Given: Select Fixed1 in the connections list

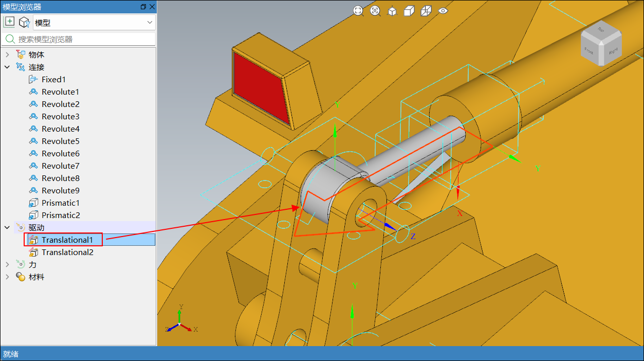Looking at the screenshot, I should 53,79.
